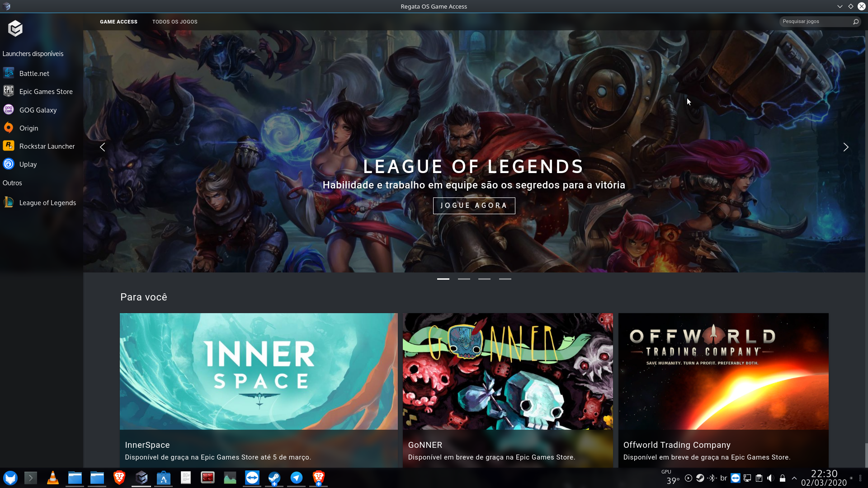The height and width of the screenshot is (488, 868).
Task: Open the volume control tray icon
Action: (x=771, y=478)
